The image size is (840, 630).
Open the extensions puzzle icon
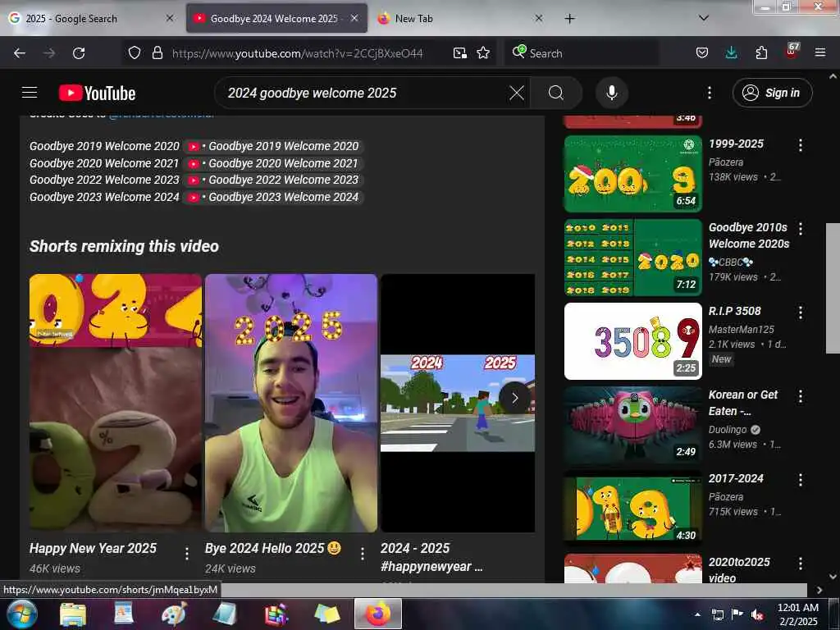(x=761, y=53)
